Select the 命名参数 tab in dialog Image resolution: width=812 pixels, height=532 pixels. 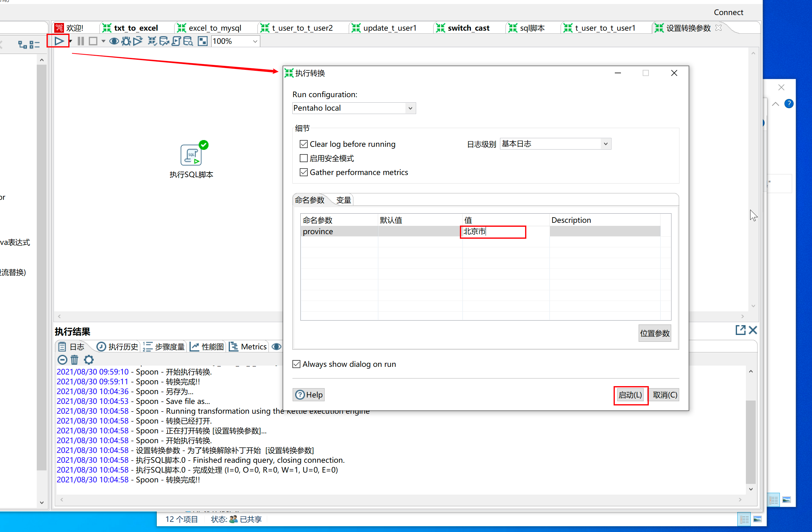pyautogui.click(x=310, y=200)
